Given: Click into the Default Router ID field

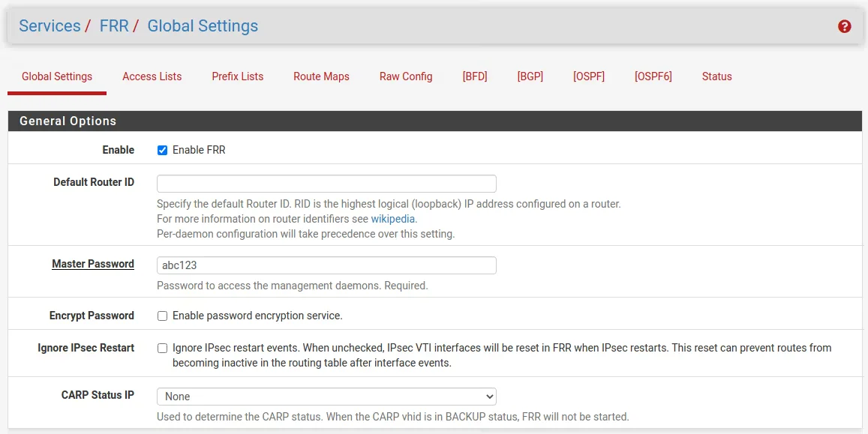Looking at the screenshot, I should click(326, 184).
